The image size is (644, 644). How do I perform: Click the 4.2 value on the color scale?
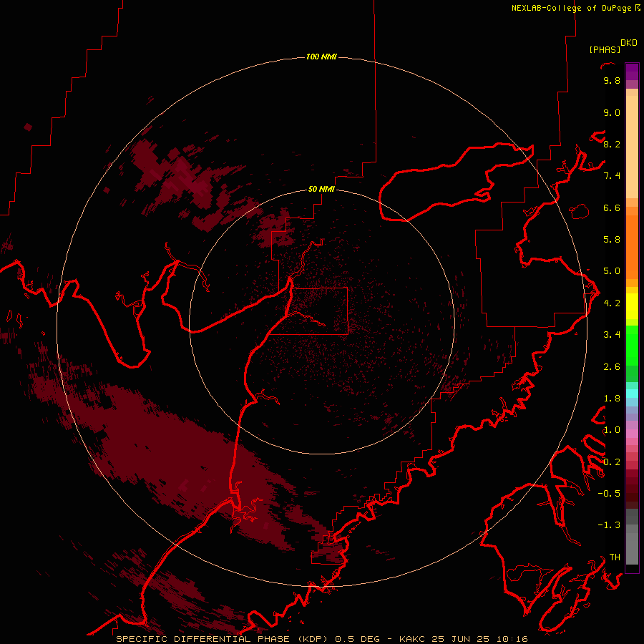tap(612, 303)
